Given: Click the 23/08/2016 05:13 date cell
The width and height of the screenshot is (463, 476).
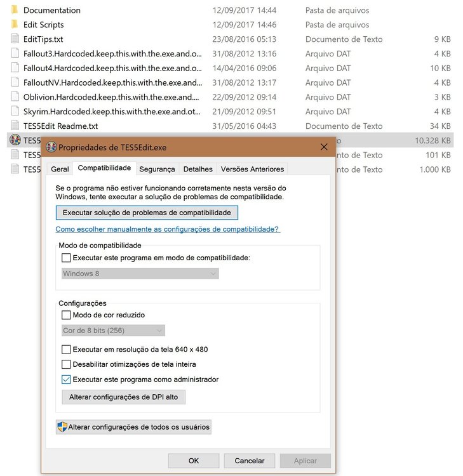Looking at the screenshot, I should point(245,39).
